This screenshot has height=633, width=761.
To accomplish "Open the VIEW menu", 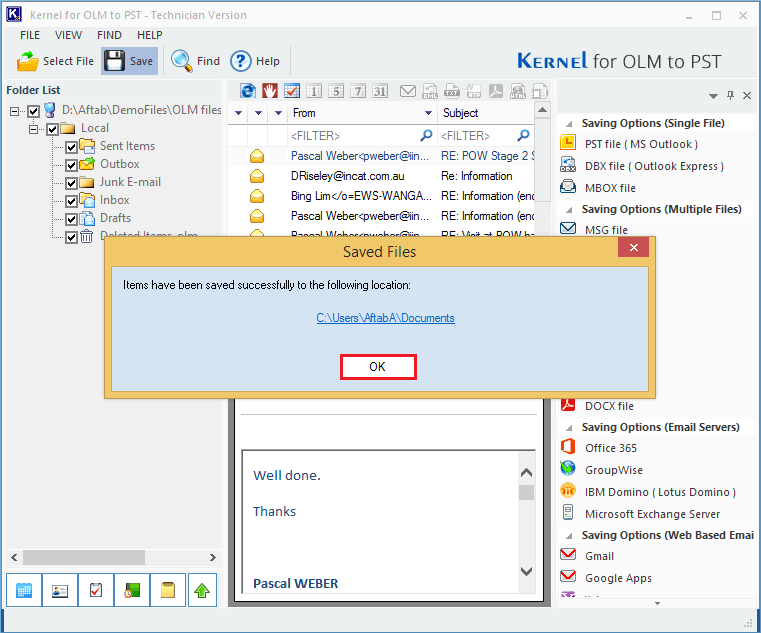I will [x=68, y=35].
